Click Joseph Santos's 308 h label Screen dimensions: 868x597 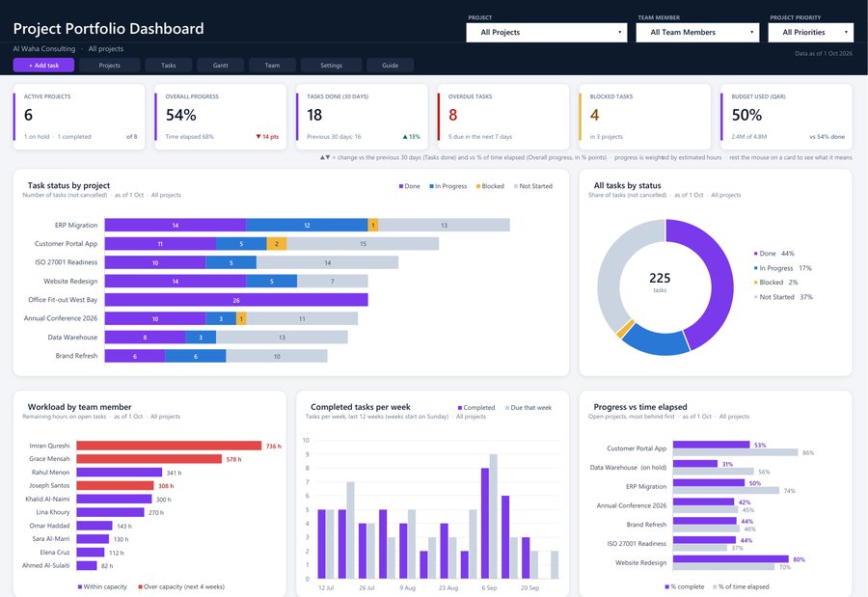(166, 486)
